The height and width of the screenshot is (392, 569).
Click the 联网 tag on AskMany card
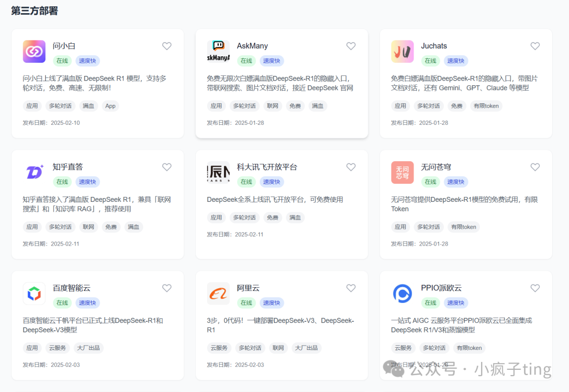click(x=272, y=106)
